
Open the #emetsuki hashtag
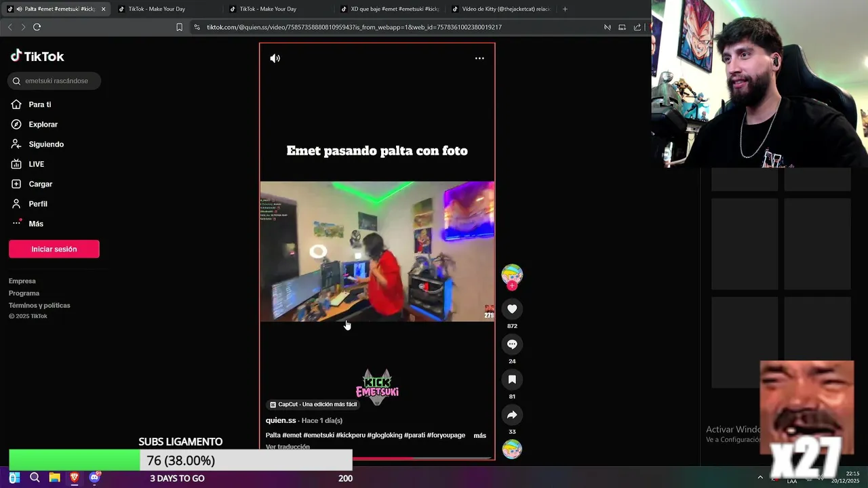click(319, 435)
